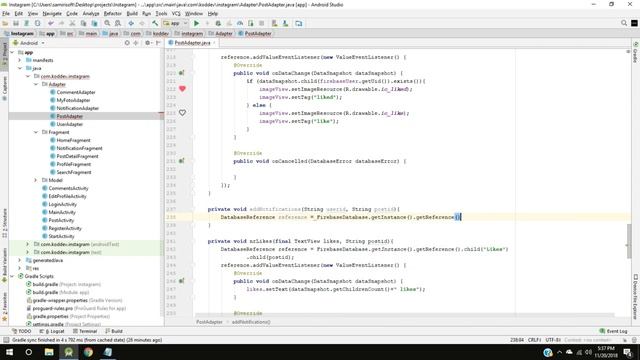Image resolution: width=640 pixels, height=360 pixels.
Task: Click the Gradle side tool window tab
Action: [x=635, y=53]
